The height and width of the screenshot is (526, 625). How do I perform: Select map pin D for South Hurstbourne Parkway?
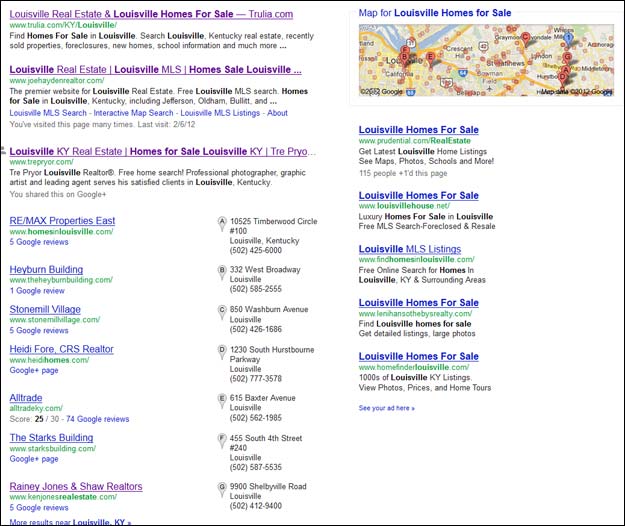point(222,351)
